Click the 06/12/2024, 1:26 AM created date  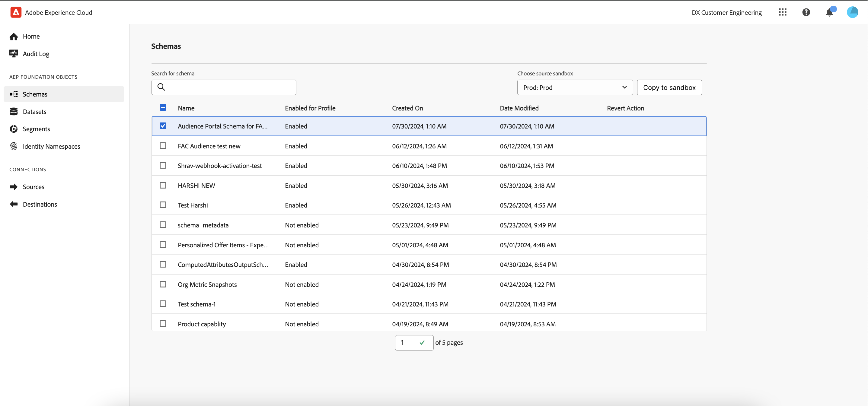(419, 146)
